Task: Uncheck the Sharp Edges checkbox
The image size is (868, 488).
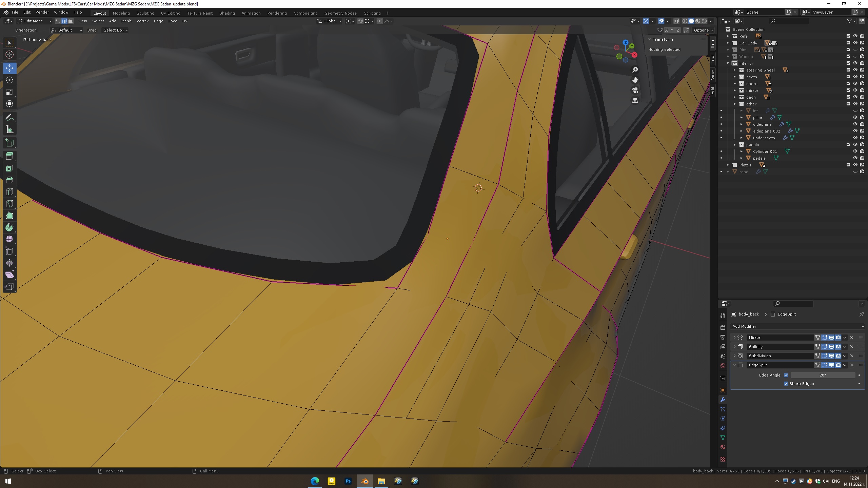Action: click(786, 384)
